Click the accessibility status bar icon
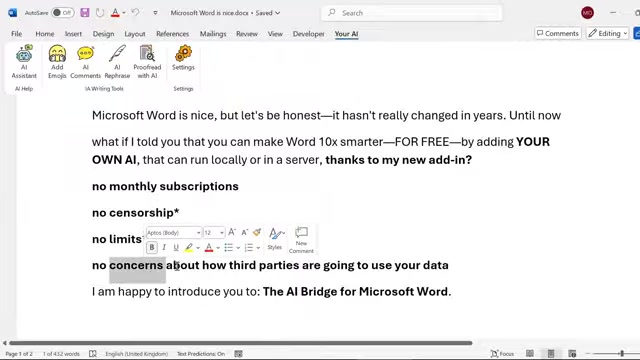This screenshot has height=360, width=640. [x=238, y=354]
